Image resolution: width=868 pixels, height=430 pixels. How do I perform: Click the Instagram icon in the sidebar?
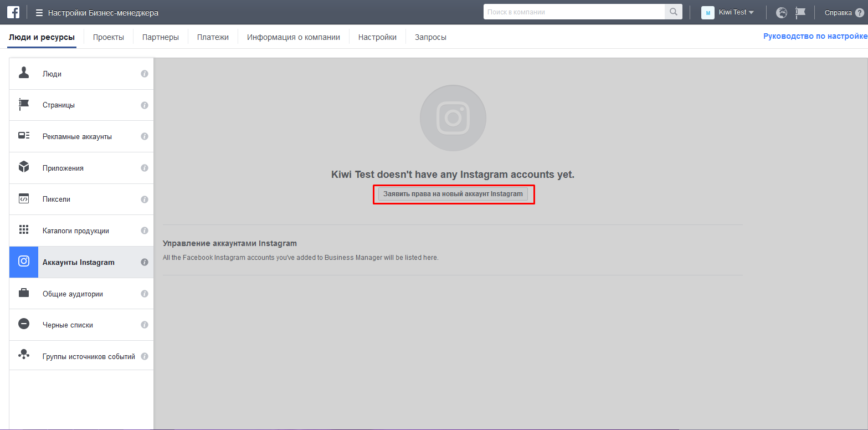click(24, 262)
